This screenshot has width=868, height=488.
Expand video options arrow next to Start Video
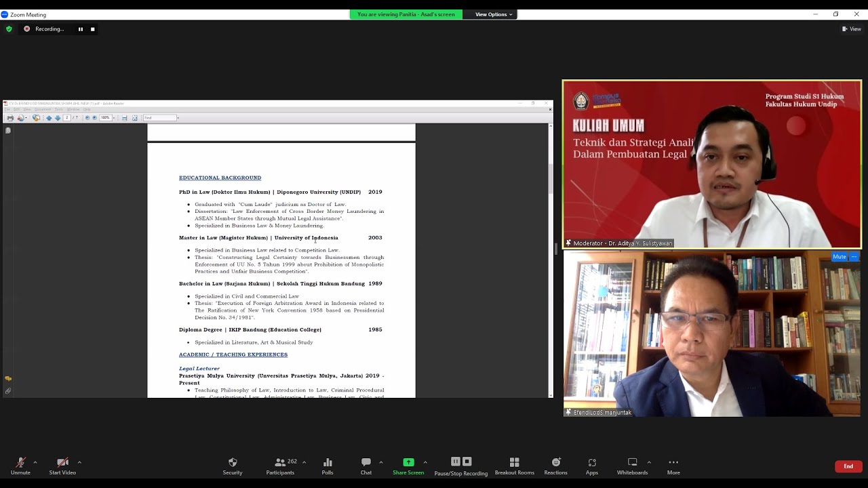(x=79, y=462)
